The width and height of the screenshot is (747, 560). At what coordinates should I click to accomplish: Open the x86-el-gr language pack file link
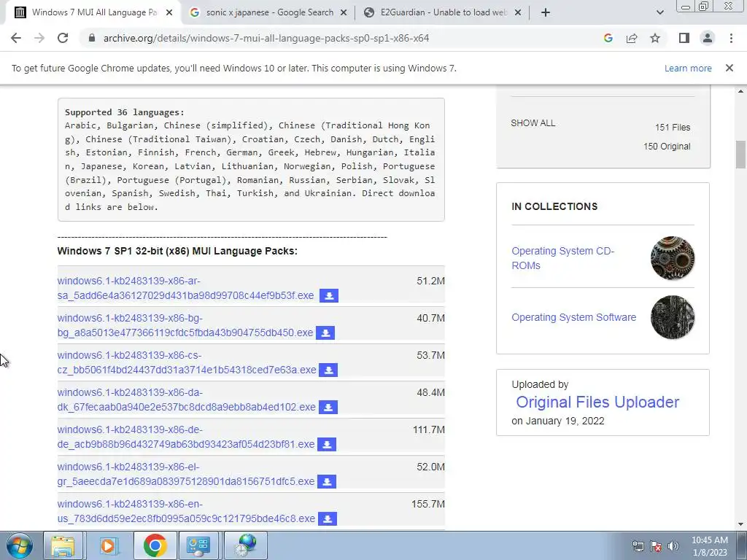(x=186, y=474)
